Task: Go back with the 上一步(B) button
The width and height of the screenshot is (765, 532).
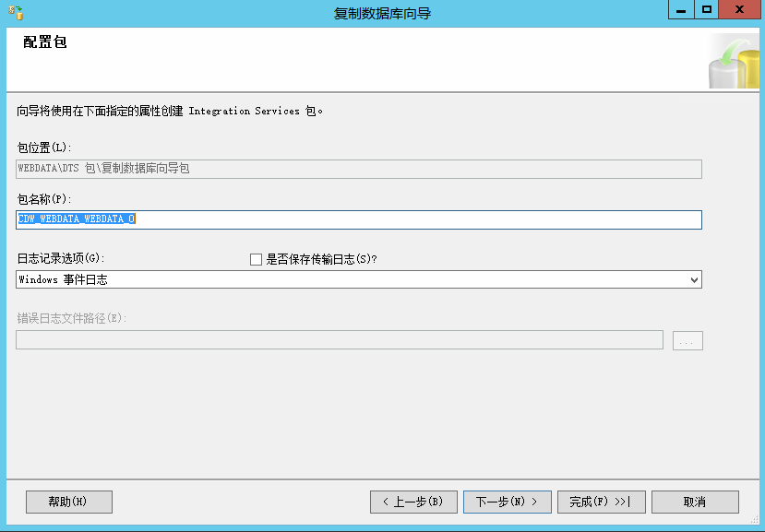Action: click(x=413, y=502)
